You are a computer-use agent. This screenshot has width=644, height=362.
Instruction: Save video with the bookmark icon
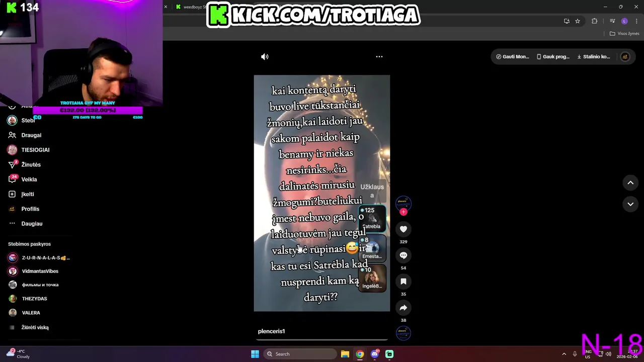tap(404, 282)
